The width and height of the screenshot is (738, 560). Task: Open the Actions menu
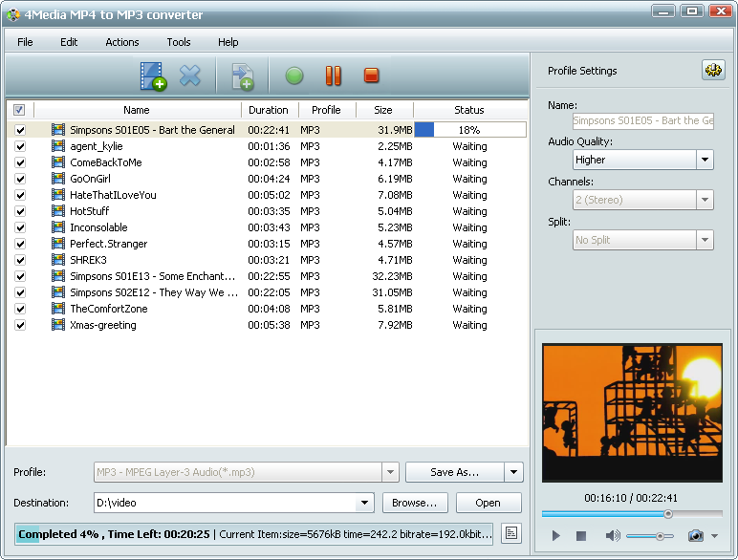(122, 42)
